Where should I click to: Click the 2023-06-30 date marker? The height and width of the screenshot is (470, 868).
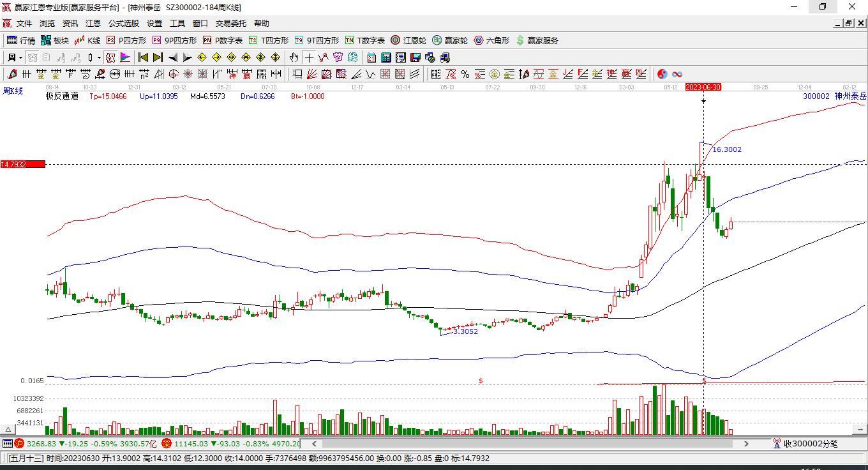(703, 87)
